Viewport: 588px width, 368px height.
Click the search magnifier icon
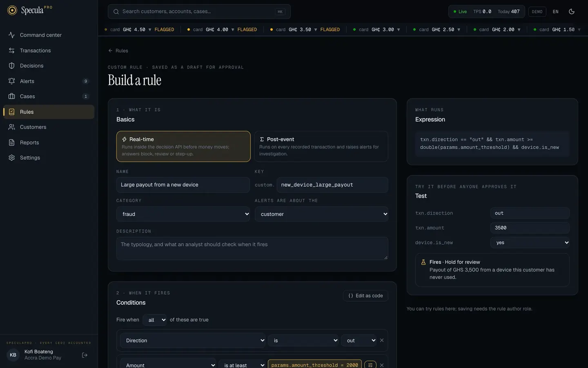click(x=116, y=11)
